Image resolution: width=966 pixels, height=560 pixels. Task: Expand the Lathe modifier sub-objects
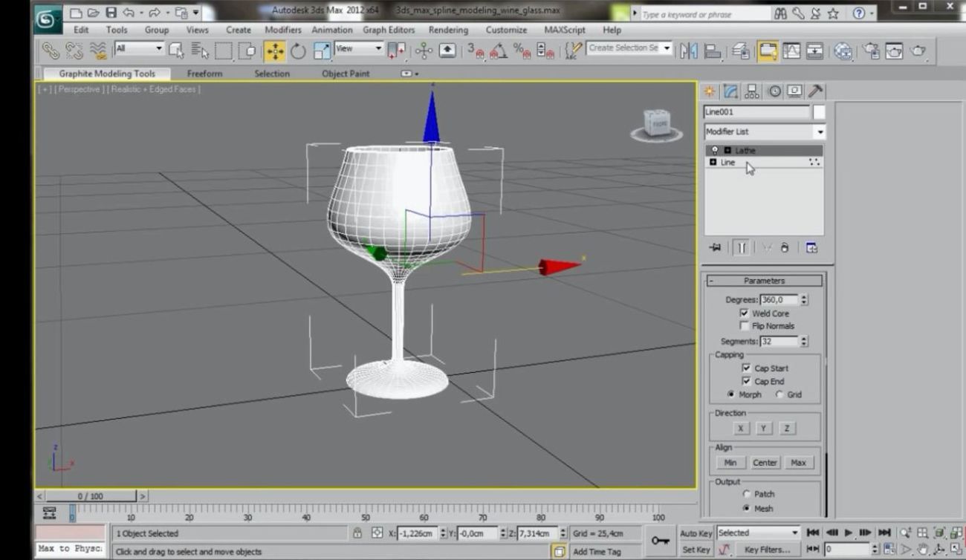(727, 150)
